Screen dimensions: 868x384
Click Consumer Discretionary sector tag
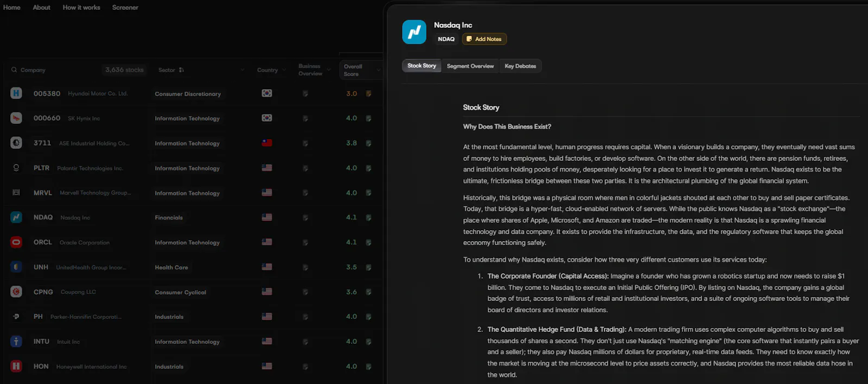[x=188, y=94]
